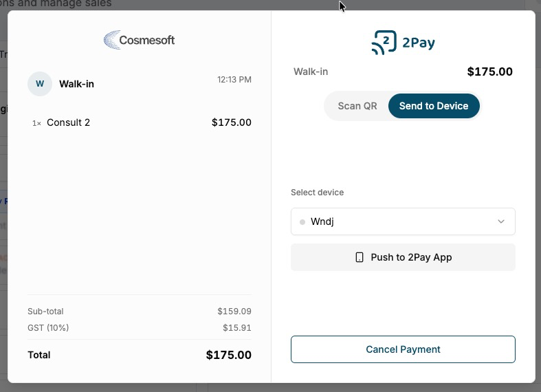
Task: Click the 2Pay wordmark text
Action: click(x=419, y=43)
